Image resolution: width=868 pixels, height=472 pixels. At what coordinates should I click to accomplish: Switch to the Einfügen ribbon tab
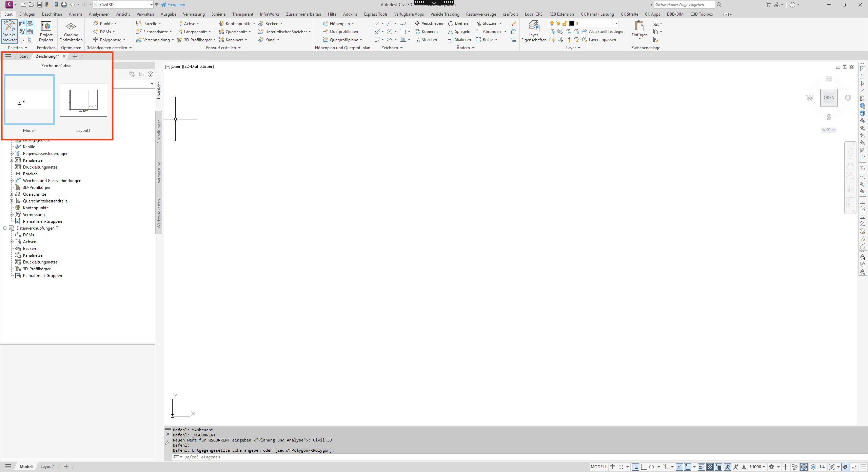coord(27,14)
